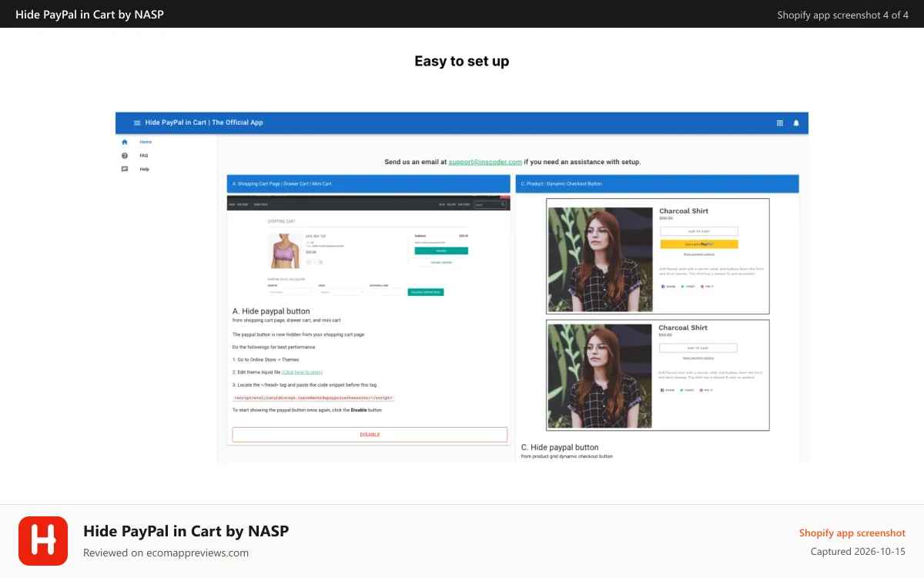Click the shopping cart preview thumbnail
This screenshot has height=578, width=924.
tap(369, 248)
